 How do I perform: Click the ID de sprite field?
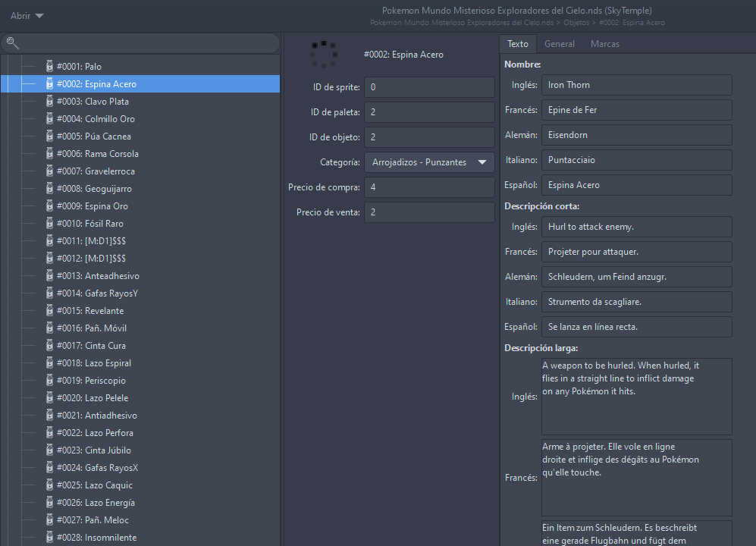click(x=429, y=87)
